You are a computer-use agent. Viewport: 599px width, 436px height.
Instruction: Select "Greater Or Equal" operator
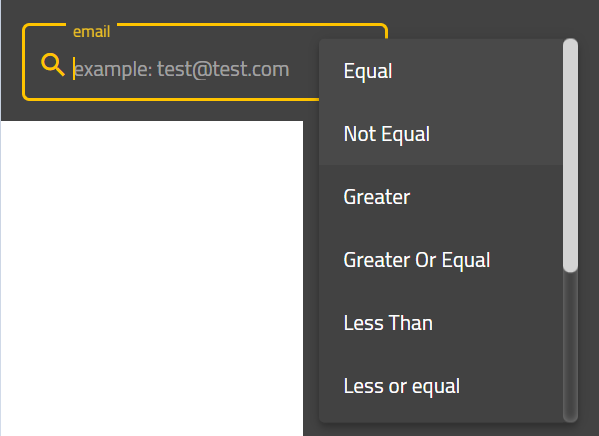[441, 260]
